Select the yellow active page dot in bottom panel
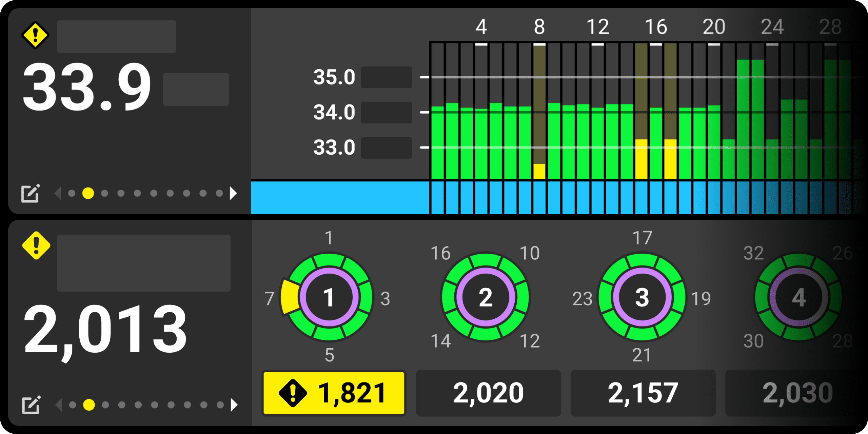 click(x=89, y=405)
